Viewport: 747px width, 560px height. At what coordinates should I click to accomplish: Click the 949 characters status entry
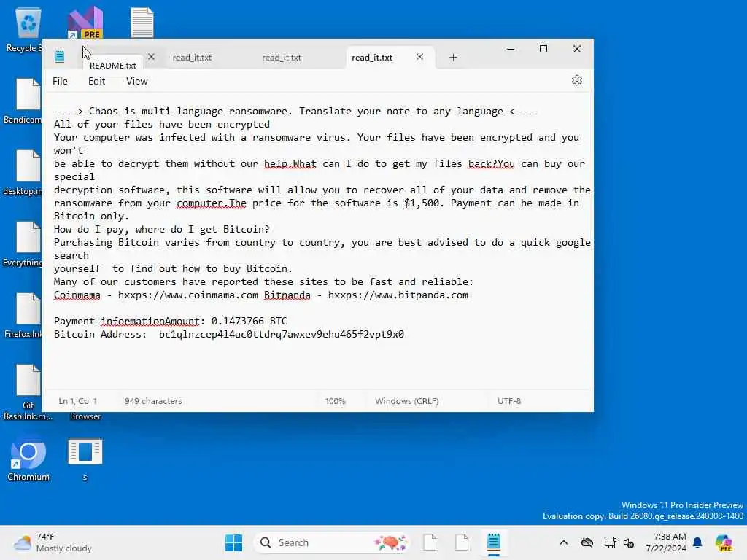pyautogui.click(x=153, y=401)
